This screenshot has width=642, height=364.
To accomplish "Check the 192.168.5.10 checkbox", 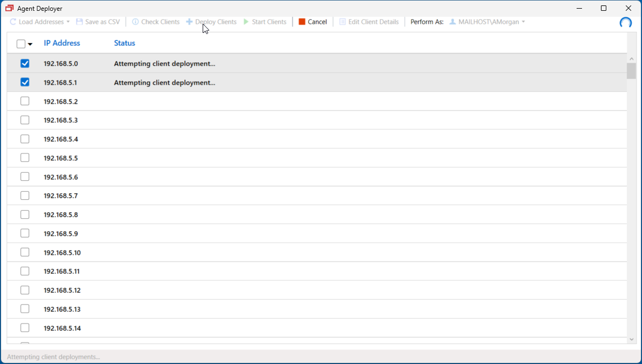I will (24, 252).
